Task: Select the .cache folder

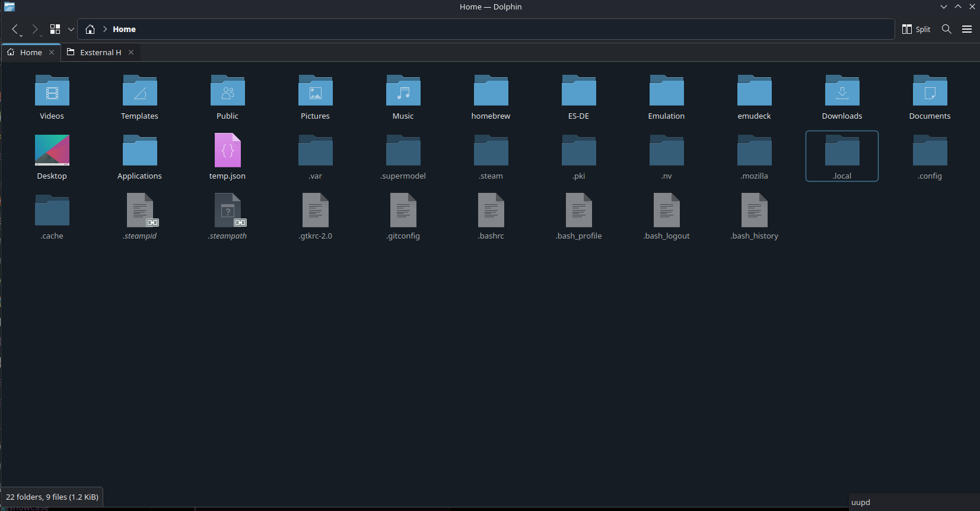Action: coord(52,217)
